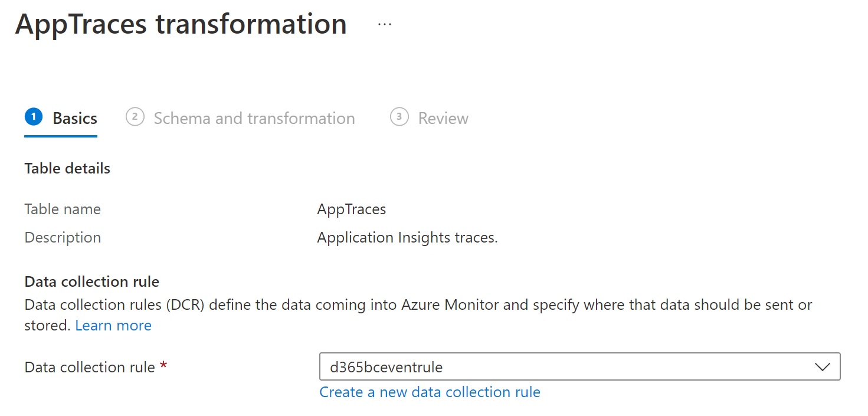The width and height of the screenshot is (868, 416).
Task: Select the d365bceventrule combo box text
Action: 386,367
